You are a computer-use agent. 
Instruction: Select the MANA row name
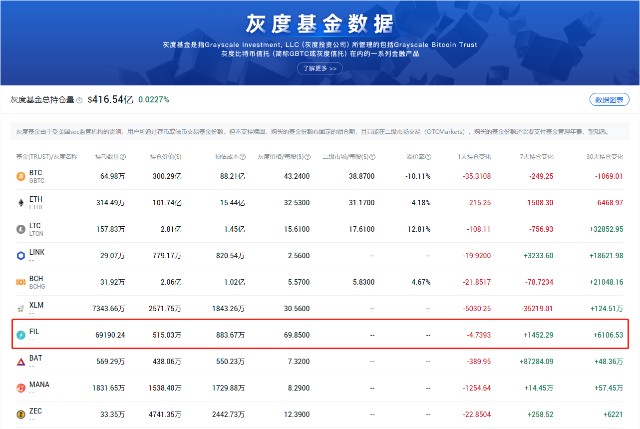point(39,385)
